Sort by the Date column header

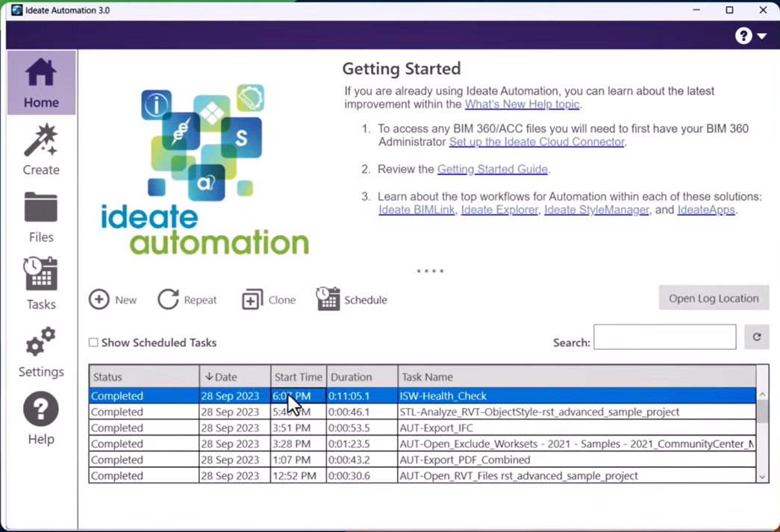(x=235, y=377)
